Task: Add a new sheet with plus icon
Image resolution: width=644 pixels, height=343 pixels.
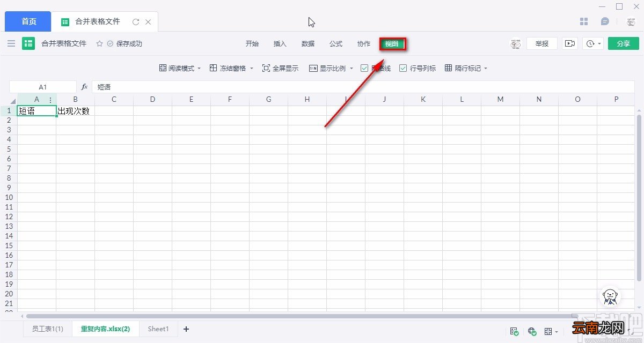Action: [x=186, y=329]
